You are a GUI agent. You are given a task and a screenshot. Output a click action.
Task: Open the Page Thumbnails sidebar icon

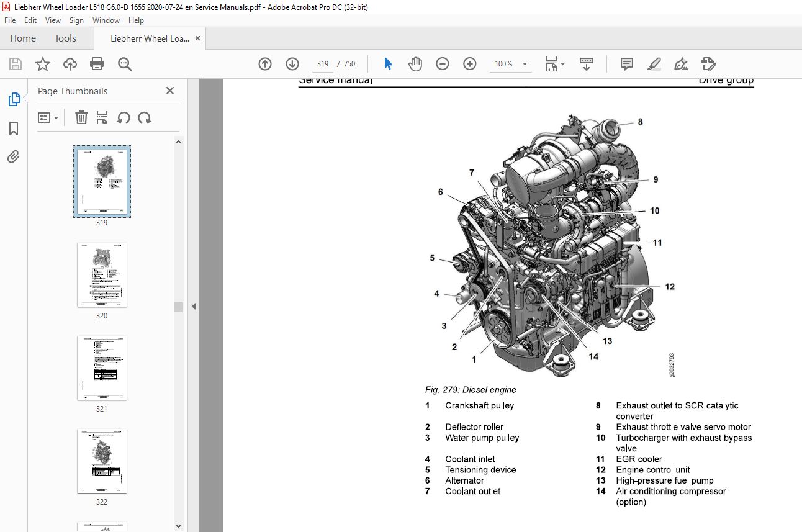(14, 99)
